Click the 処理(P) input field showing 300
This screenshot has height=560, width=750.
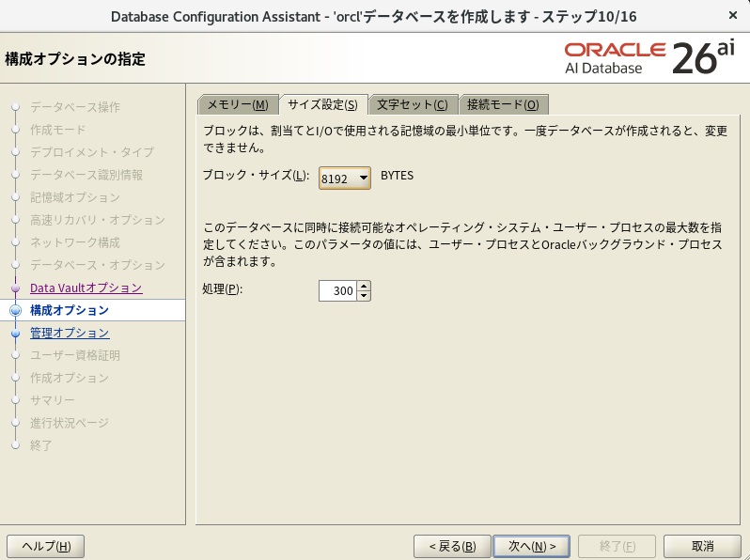coord(337,290)
